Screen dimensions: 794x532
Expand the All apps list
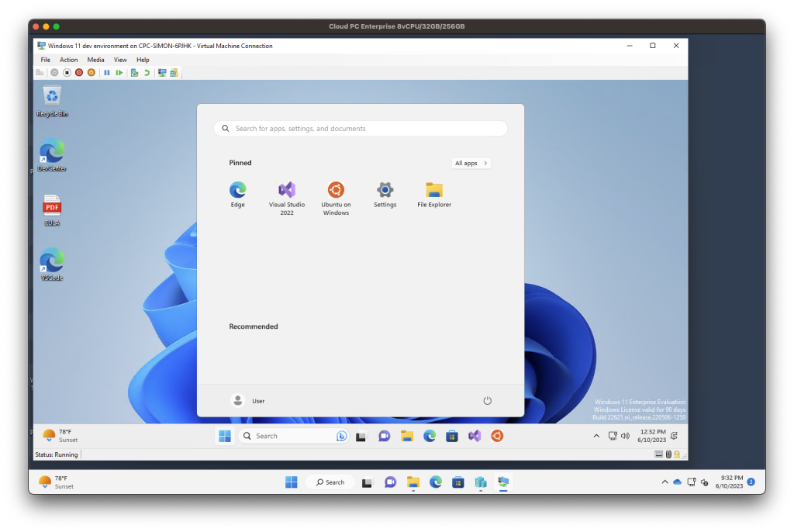point(471,163)
